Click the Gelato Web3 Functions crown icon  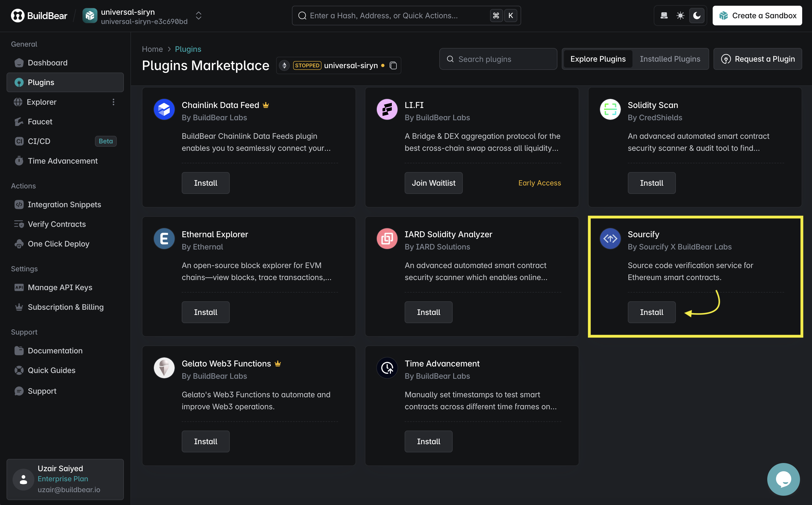tap(278, 363)
